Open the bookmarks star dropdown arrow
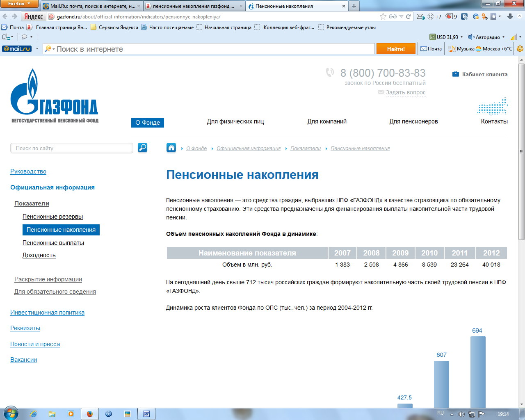Image resolution: width=525 pixels, height=420 pixels. tap(500, 16)
